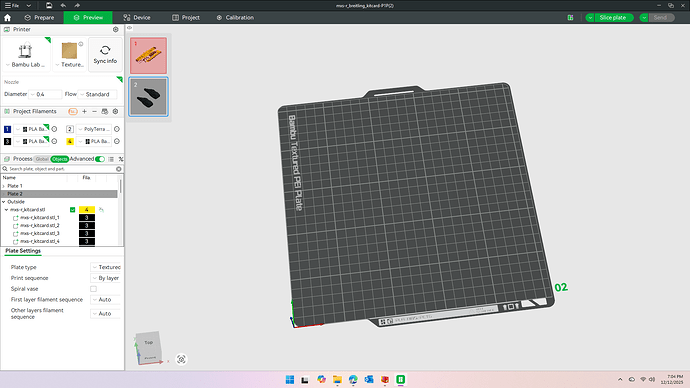Click the yellow filament 4 color swatch
The image size is (690, 388).
[x=70, y=141]
